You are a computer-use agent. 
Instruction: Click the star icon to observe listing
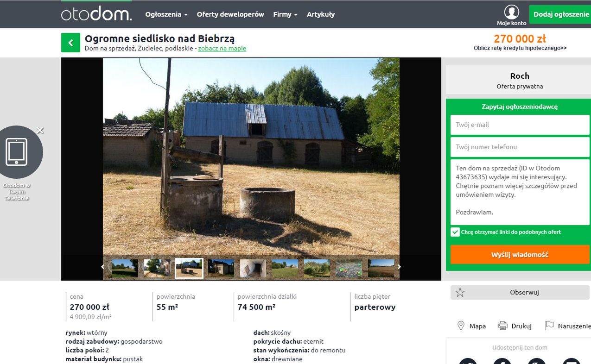[460, 292]
